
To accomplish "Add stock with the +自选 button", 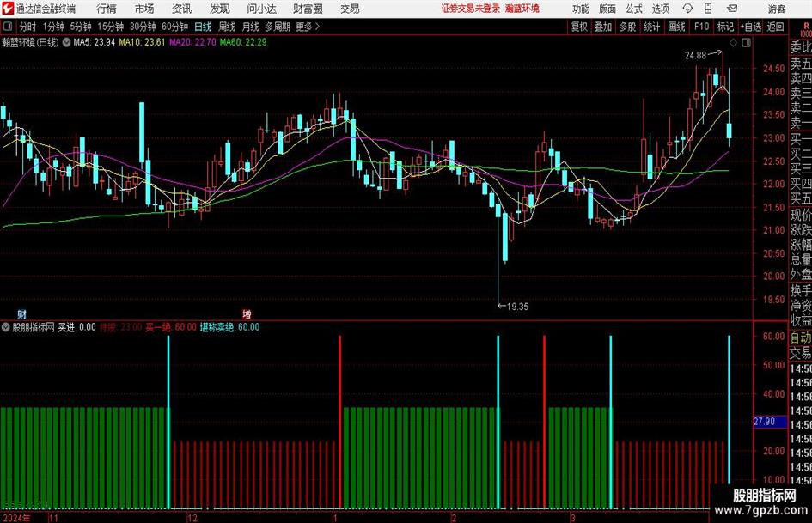I will coord(751,27).
